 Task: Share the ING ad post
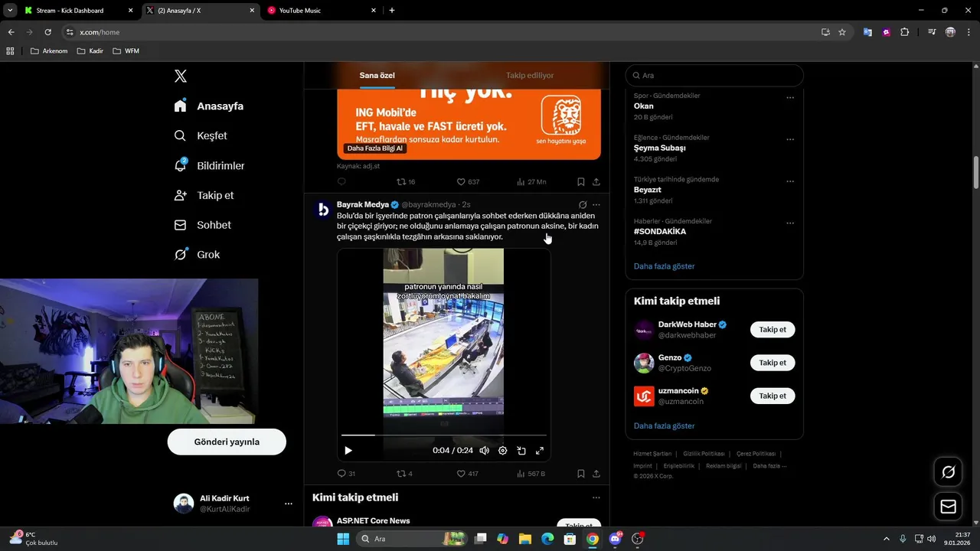[596, 182]
